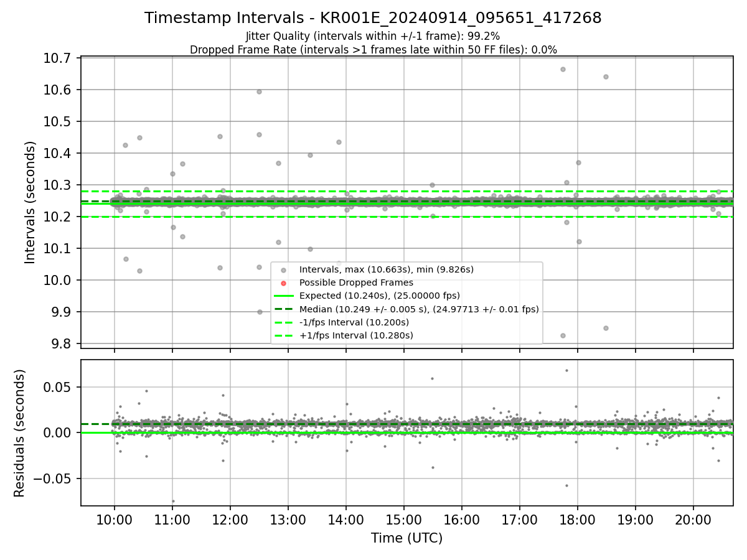Image resolution: width=747 pixels, height=560 pixels.
Task: Click the 'Intervals (seconds)' y-axis label
Action: pos(31,202)
